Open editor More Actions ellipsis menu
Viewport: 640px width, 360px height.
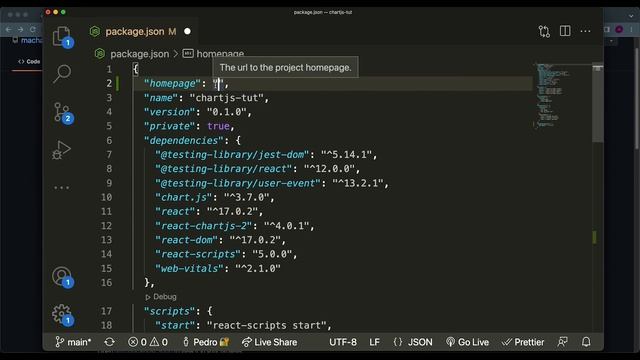pos(585,31)
